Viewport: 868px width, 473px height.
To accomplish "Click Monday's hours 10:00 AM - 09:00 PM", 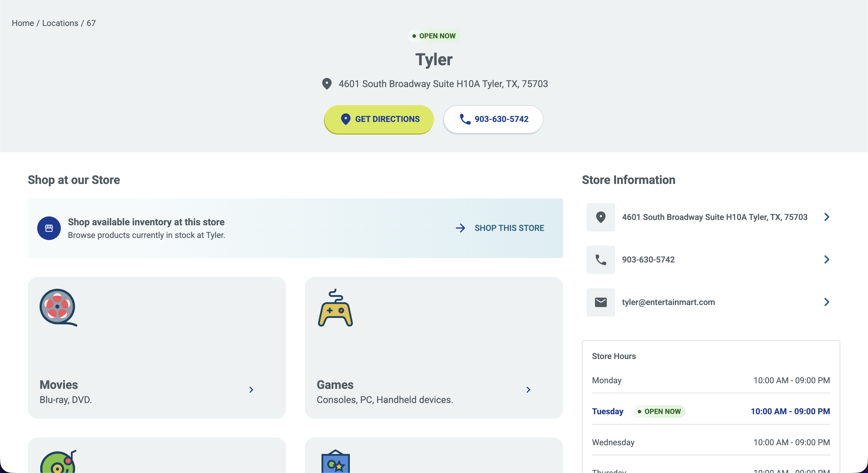I will (792, 380).
